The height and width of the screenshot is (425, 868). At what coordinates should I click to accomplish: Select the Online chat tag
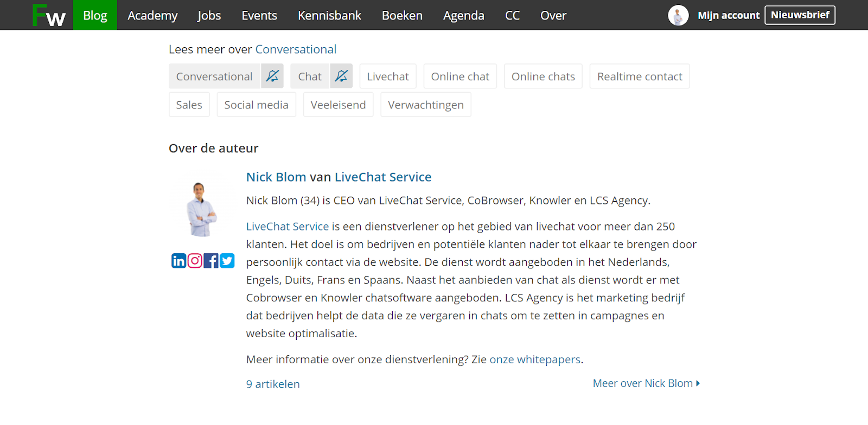[460, 76]
